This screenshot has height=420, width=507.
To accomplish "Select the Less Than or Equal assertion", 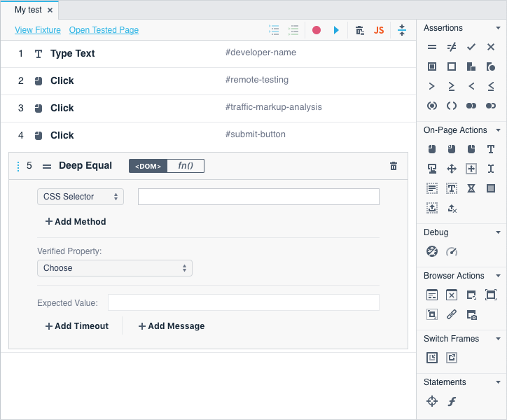I will click(491, 86).
